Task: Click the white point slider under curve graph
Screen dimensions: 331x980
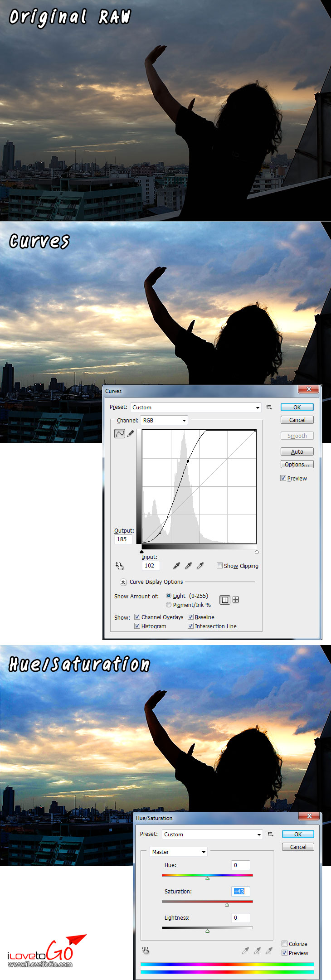Action: coord(257,551)
